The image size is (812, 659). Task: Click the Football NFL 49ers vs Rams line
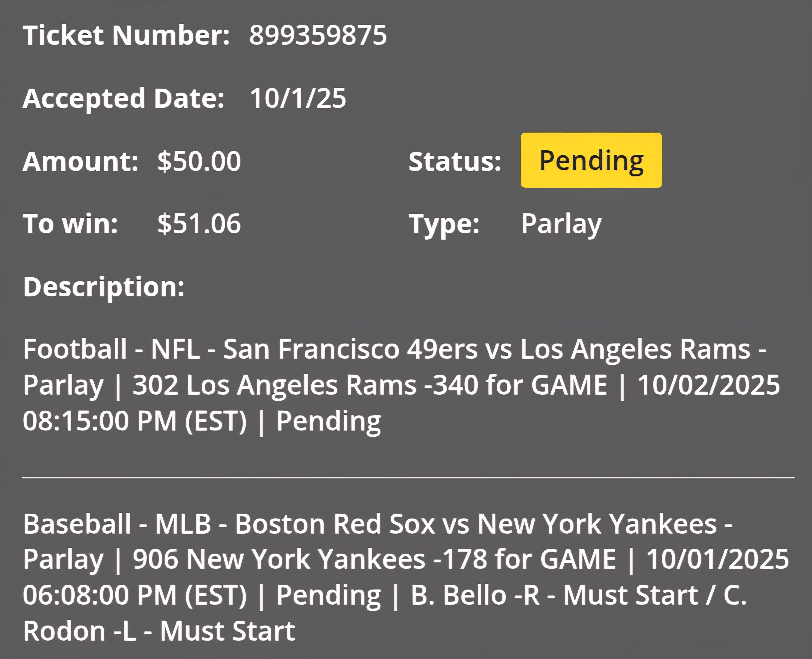[x=395, y=350]
